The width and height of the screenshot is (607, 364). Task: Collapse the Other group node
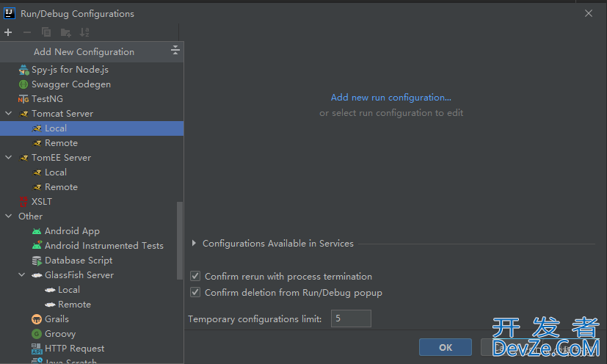(9, 216)
